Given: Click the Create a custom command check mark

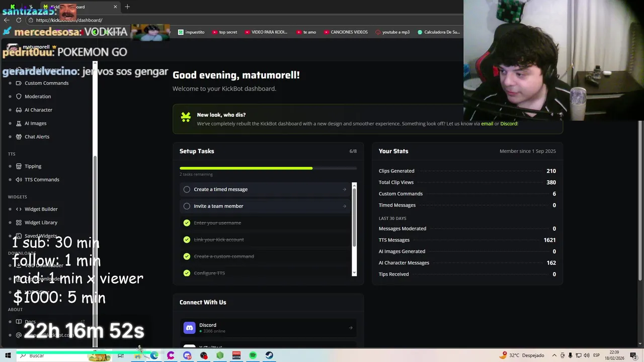Looking at the screenshot, I should pos(187,256).
